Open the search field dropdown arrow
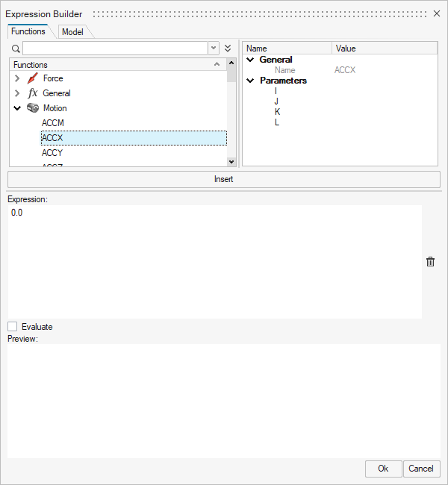The image size is (448, 485). 214,48
